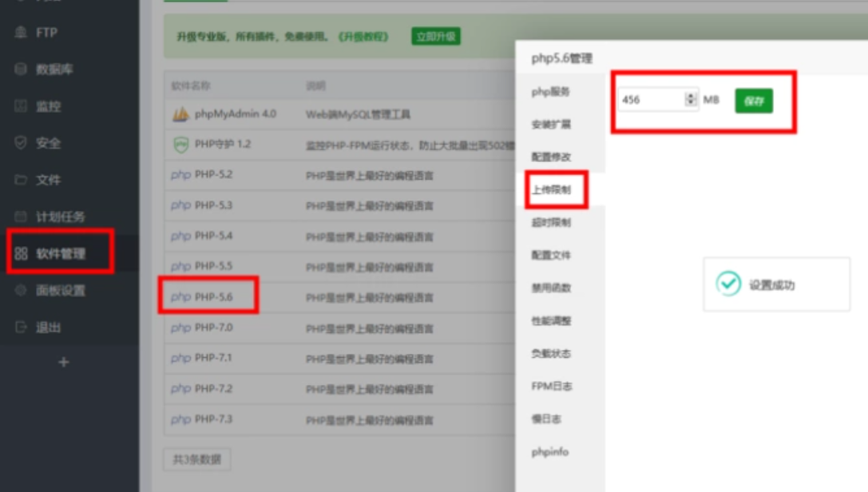The width and height of the screenshot is (868, 492).
Task: Click the panel settings (面板设置) gear icon
Action: (21, 291)
